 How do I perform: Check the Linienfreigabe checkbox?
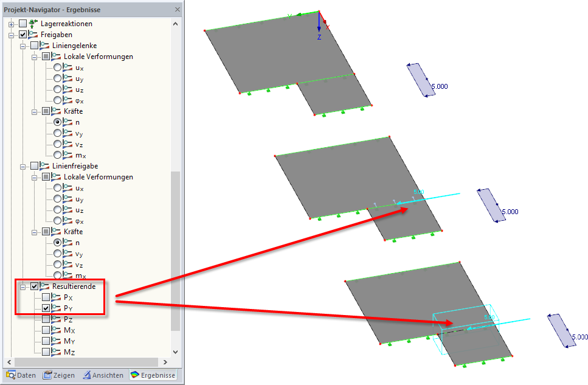click(35, 166)
